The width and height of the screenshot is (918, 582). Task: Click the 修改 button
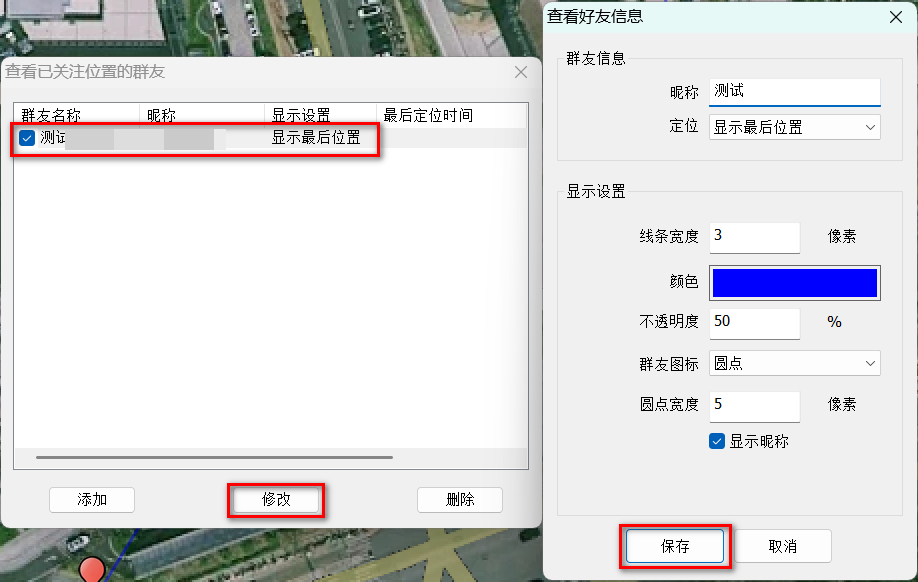276,500
